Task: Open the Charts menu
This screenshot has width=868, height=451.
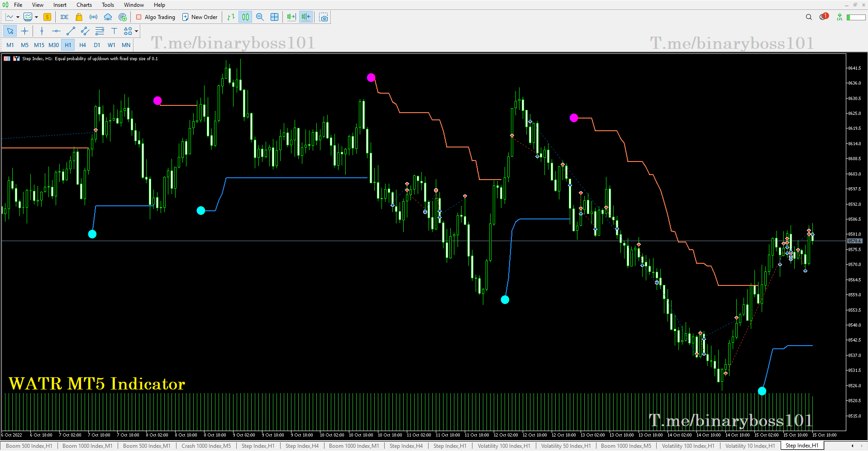Action: (x=84, y=5)
